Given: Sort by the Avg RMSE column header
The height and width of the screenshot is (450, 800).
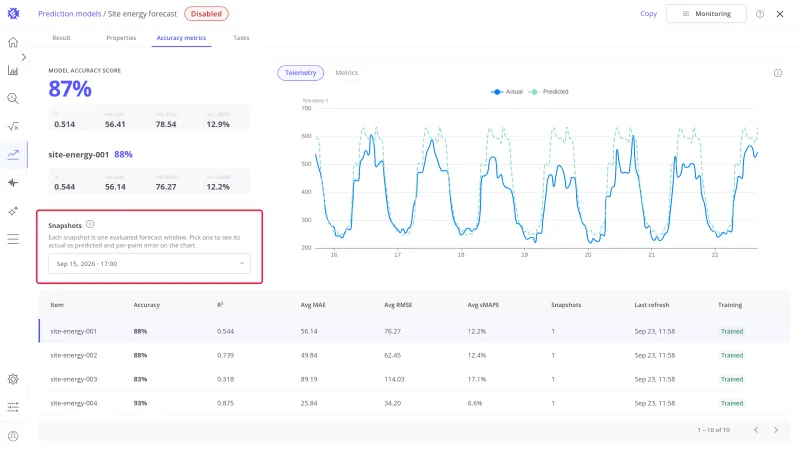Looking at the screenshot, I should tap(397, 305).
